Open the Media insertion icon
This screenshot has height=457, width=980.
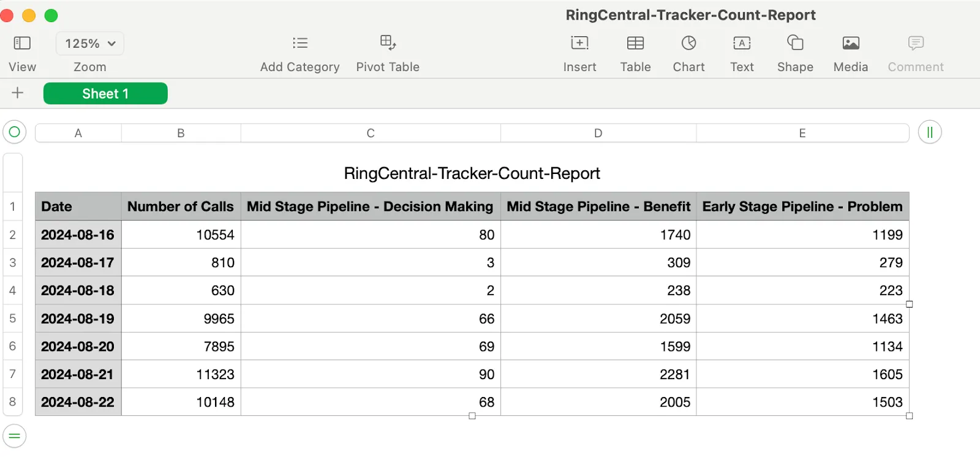coord(850,52)
